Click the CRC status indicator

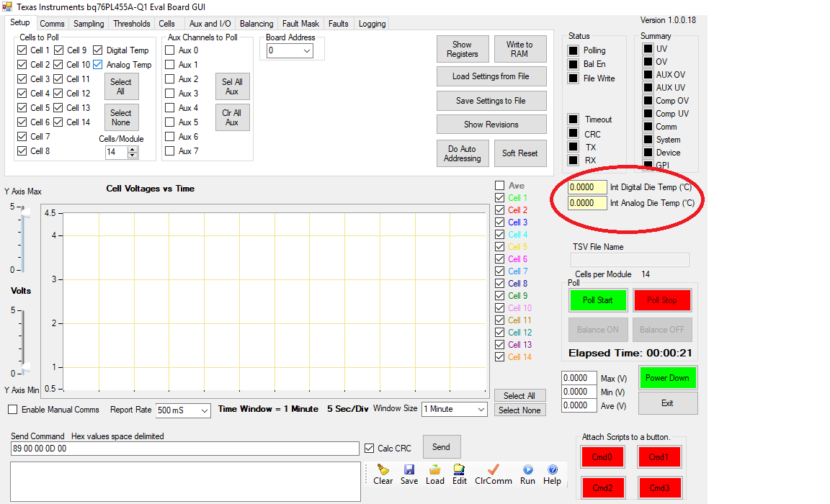click(573, 132)
